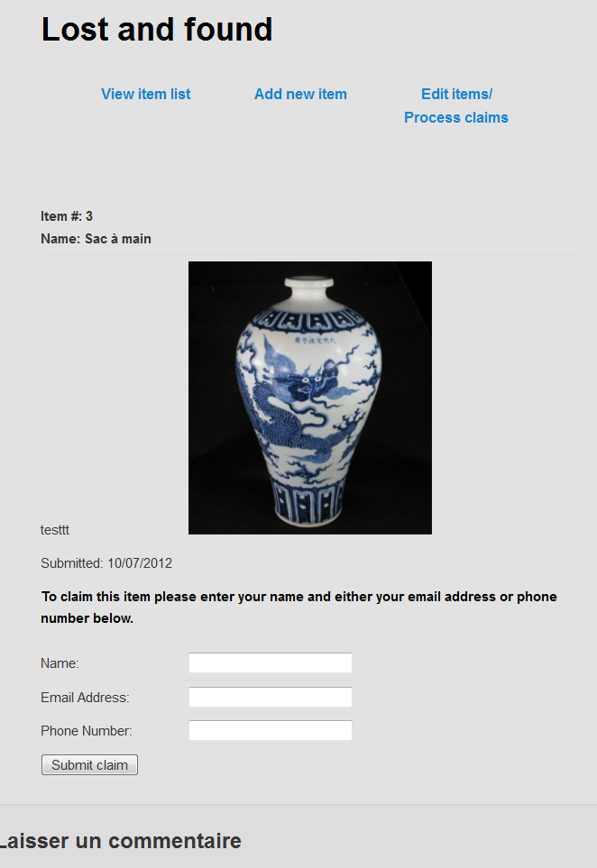The image size is (597, 868).
Task: Click the bold claim instructions paragraph
Action: pos(299,608)
